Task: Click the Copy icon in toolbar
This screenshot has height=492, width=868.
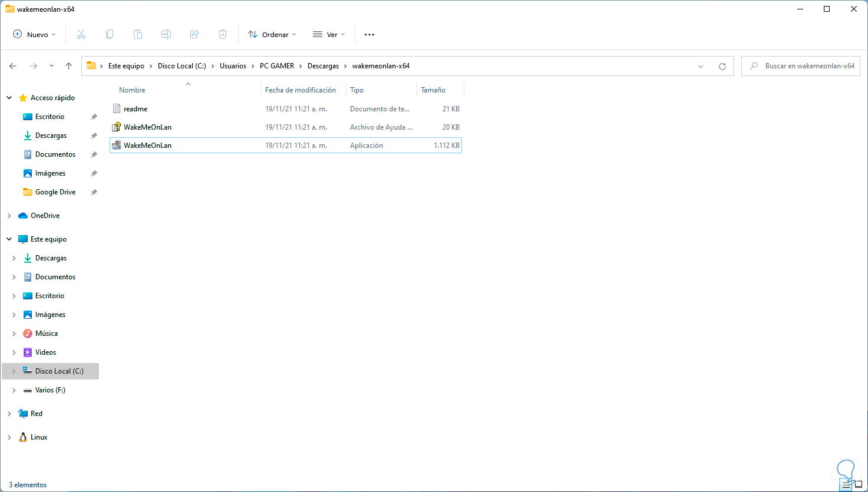Action: coord(110,35)
